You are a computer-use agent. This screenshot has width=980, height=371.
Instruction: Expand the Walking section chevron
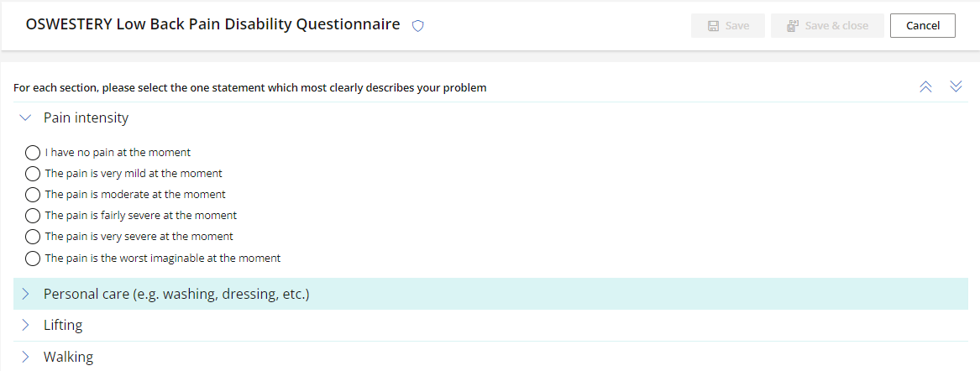26,358
